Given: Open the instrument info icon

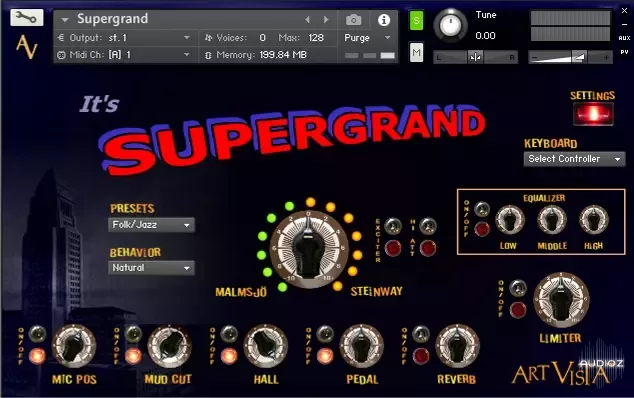Looking at the screenshot, I should tap(384, 19).
